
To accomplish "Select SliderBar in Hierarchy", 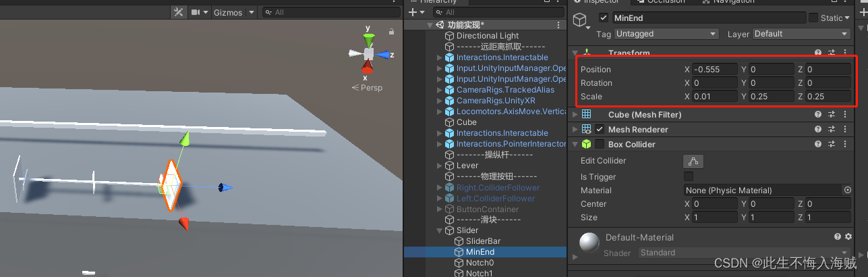I will pyautogui.click(x=482, y=241).
